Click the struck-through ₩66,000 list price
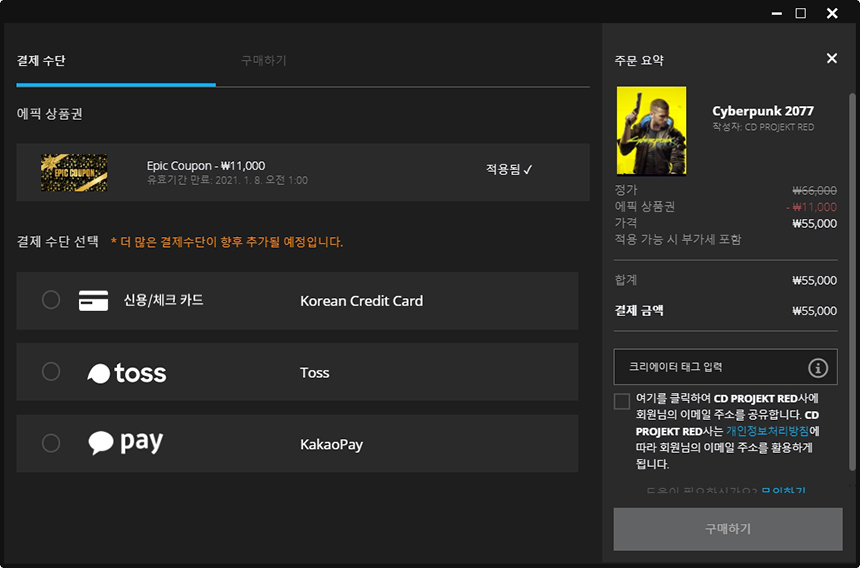Image resolution: width=860 pixels, height=568 pixels. (x=814, y=191)
